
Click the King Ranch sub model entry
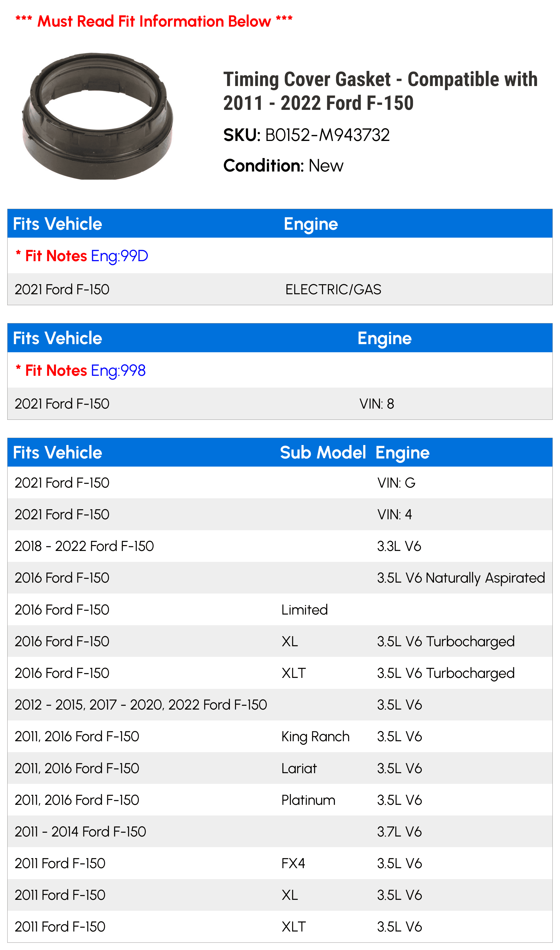[x=316, y=736]
